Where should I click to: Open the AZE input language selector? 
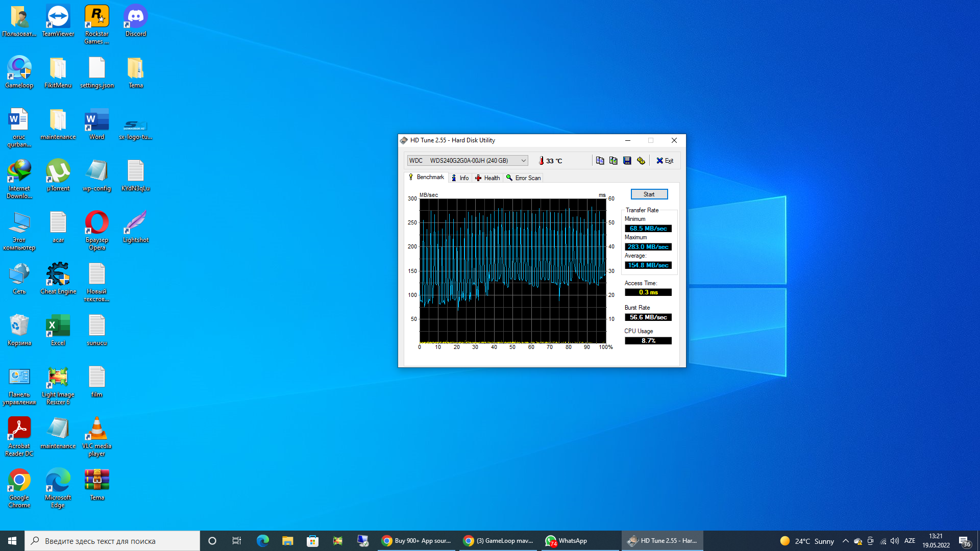[910, 541]
